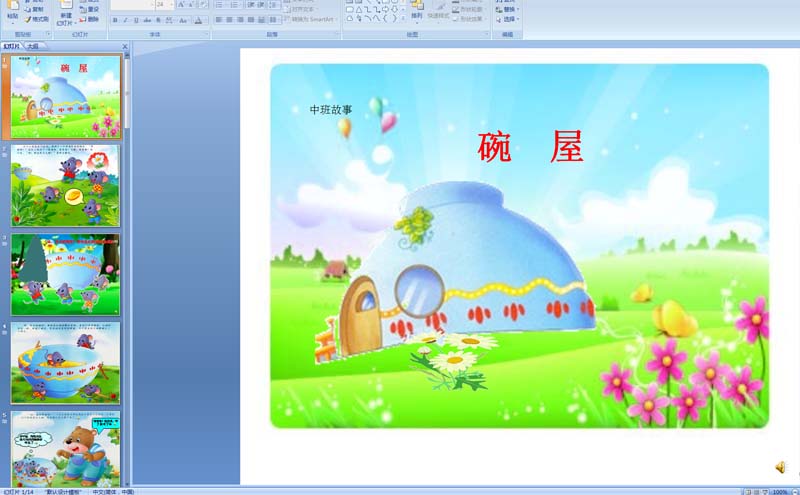Viewport: 800px width, 495px height.
Task: Click the justify text icon
Action: [251, 20]
